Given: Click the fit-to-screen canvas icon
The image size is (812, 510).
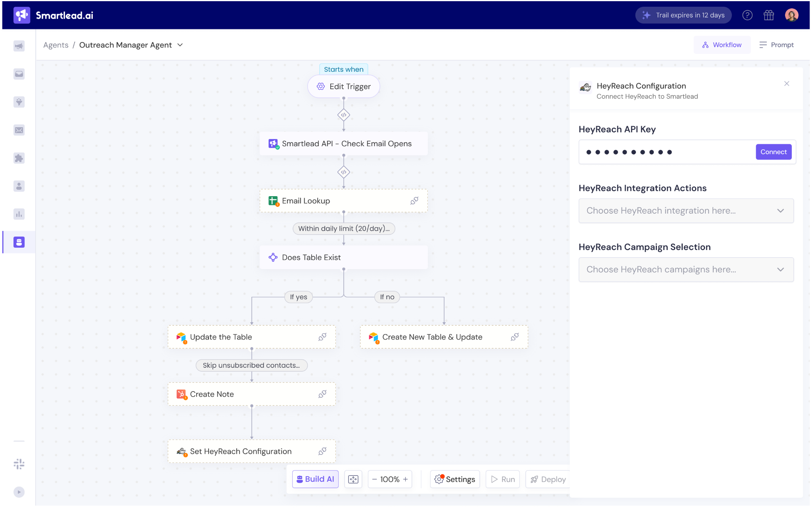Looking at the screenshot, I should click(x=353, y=479).
